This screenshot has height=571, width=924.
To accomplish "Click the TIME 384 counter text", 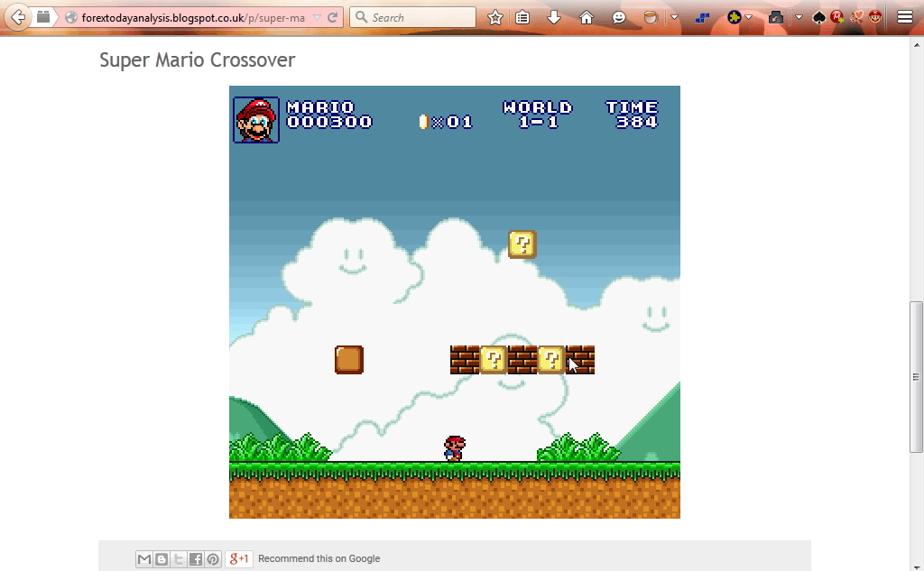I will pos(632,115).
